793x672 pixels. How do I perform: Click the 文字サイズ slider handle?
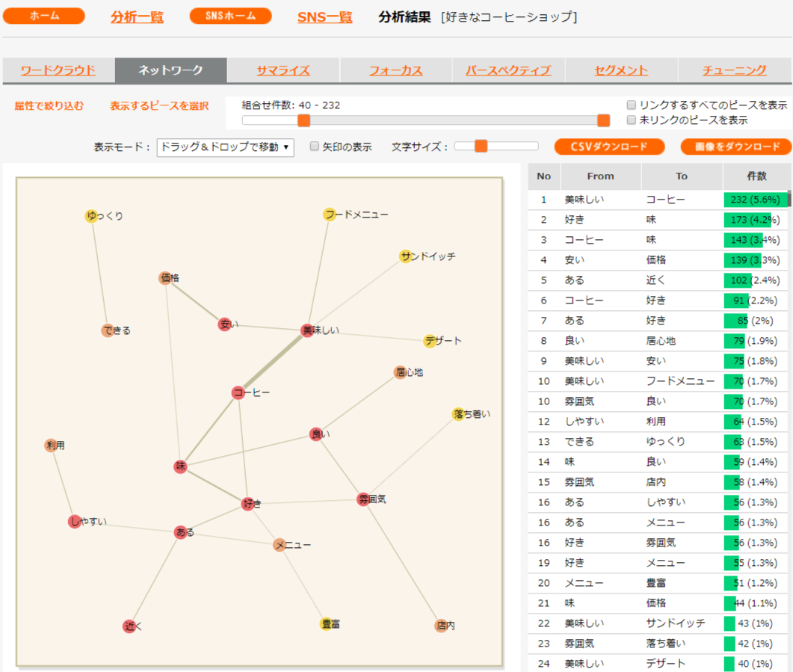coord(481,147)
